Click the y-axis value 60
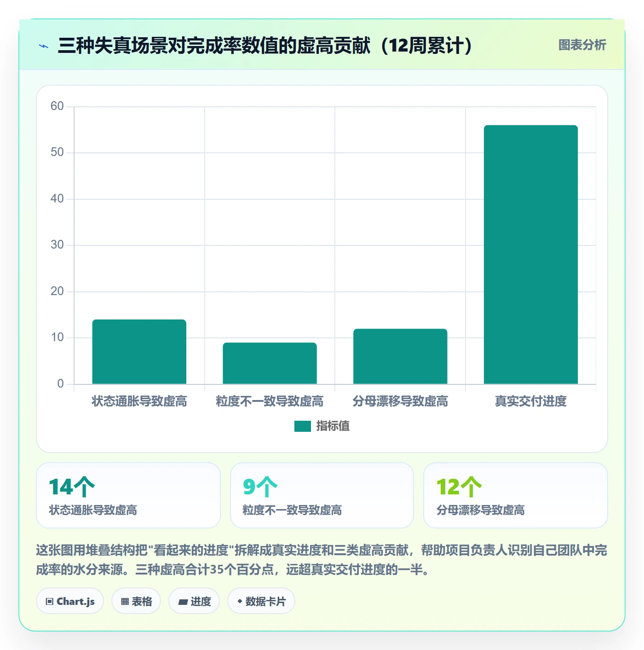The image size is (644, 650). coord(57,106)
